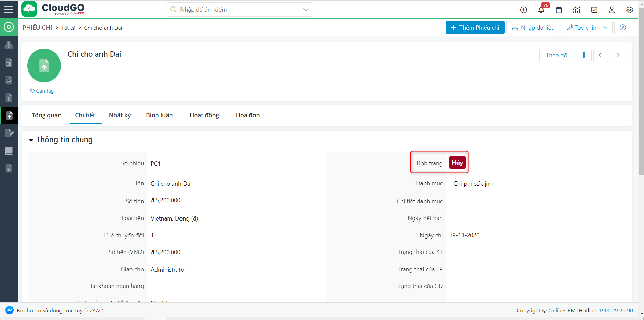
Task: Switch to the Tổng quan tab
Action: (x=46, y=115)
